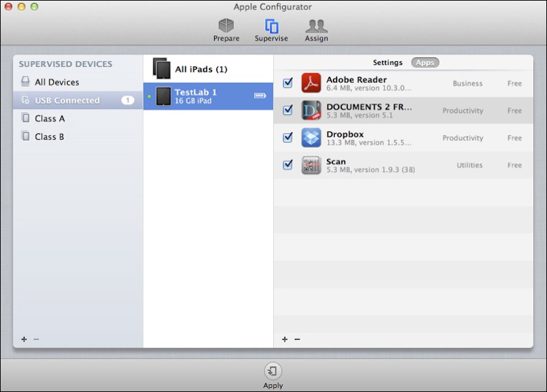
Task: Click the Scan barcode app icon
Action: point(311,164)
